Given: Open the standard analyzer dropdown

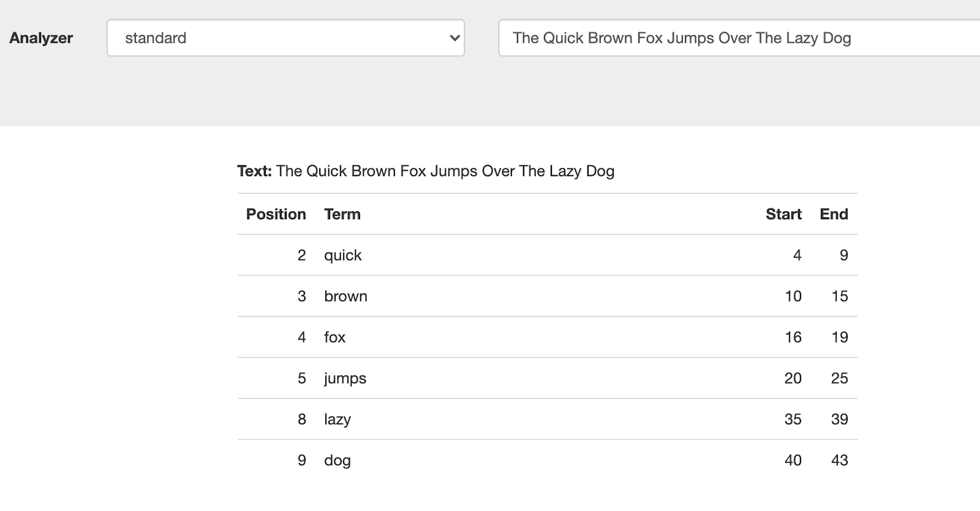Looking at the screenshot, I should click(x=285, y=38).
